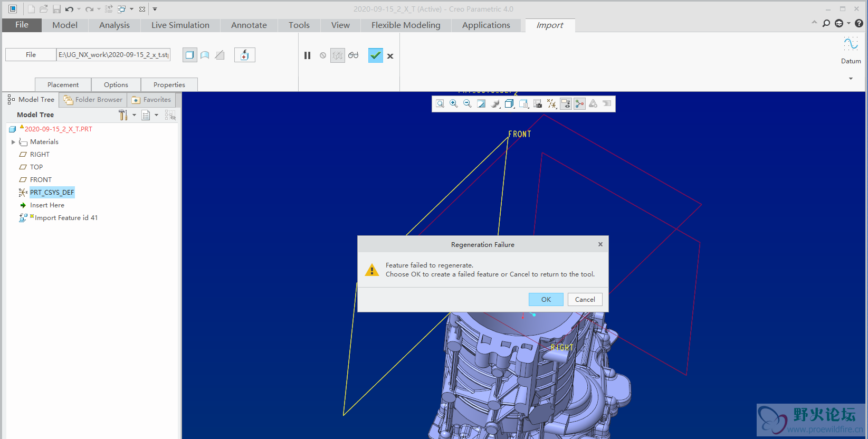Click the Refit view icon in graphics toolbar
Image resolution: width=868 pixels, height=439 pixels.
(440, 104)
